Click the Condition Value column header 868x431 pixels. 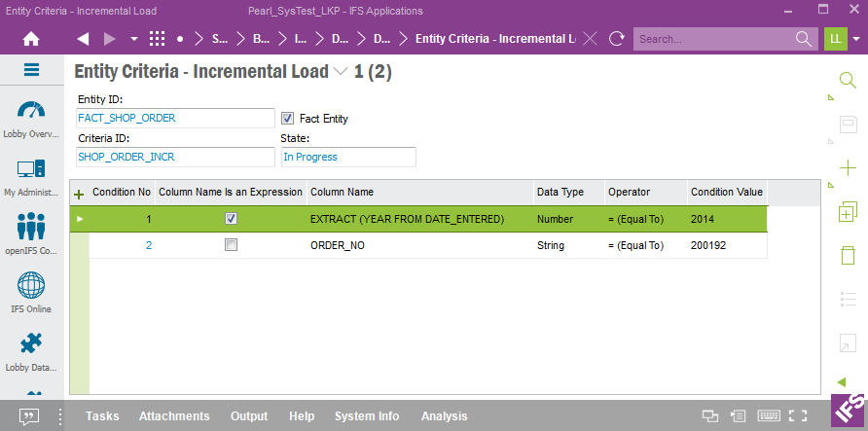727,192
